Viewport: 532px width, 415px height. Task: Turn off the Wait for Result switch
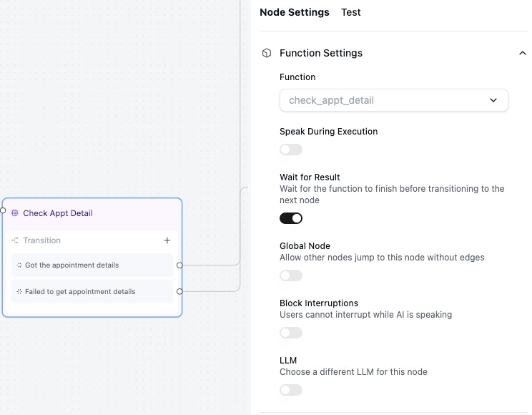click(x=291, y=218)
